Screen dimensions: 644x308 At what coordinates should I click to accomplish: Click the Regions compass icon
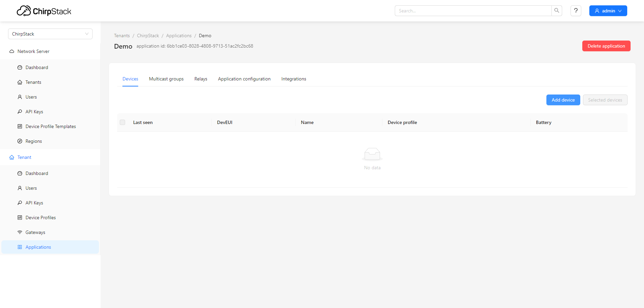[x=20, y=141]
